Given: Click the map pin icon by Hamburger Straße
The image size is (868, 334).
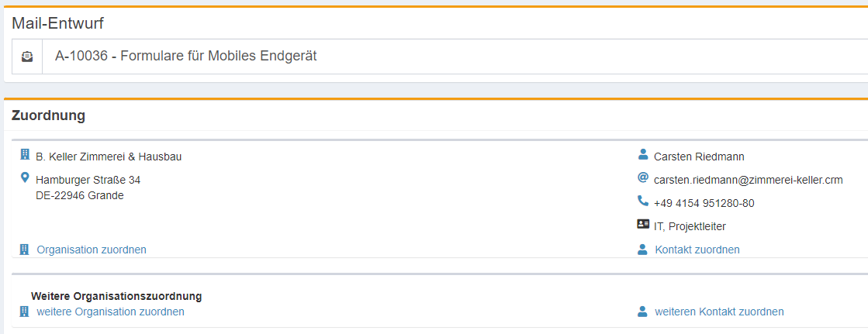Looking at the screenshot, I should pos(24,178).
